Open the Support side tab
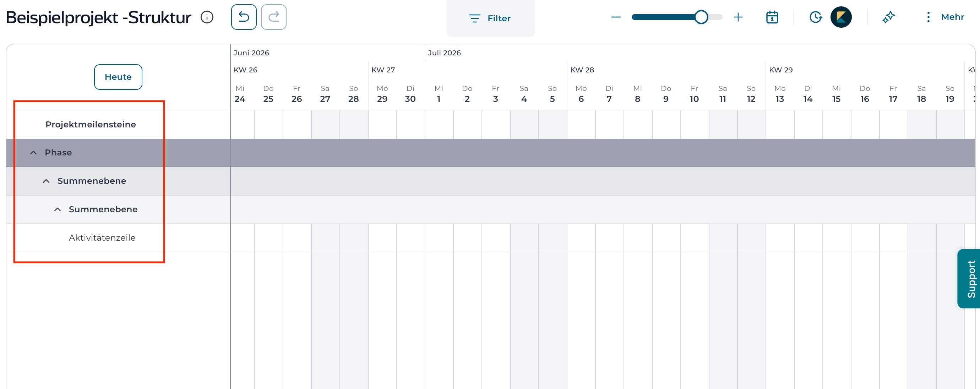The image size is (980, 389). tap(969, 279)
